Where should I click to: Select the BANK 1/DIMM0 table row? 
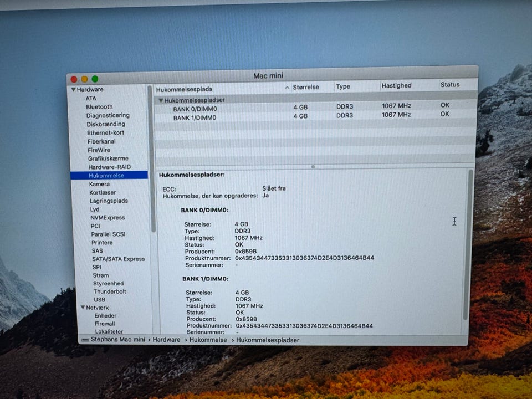tap(315, 116)
